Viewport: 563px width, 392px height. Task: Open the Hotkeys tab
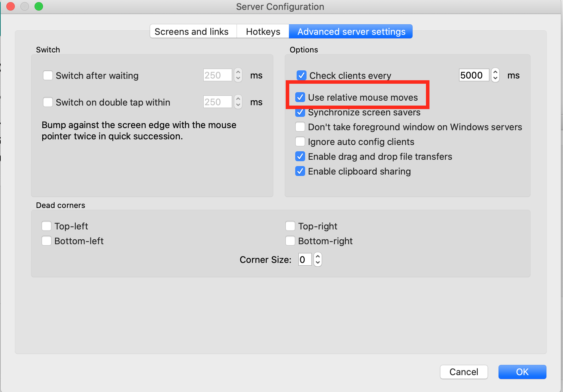263,31
